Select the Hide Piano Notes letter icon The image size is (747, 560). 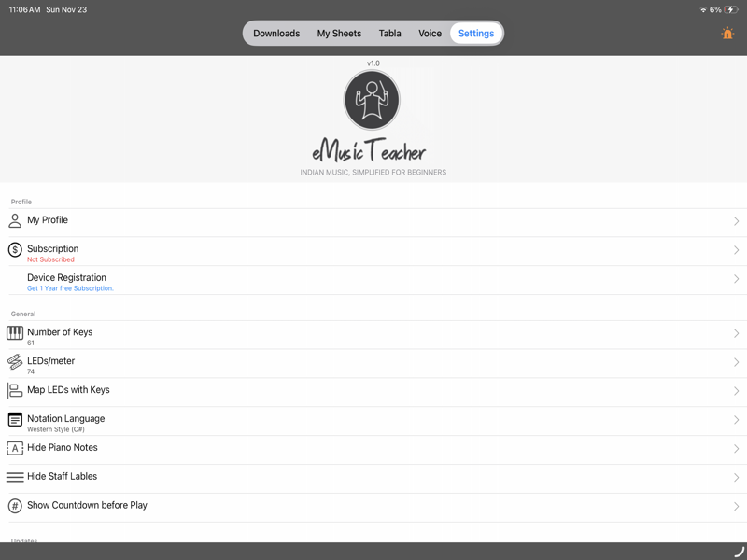pos(14,448)
